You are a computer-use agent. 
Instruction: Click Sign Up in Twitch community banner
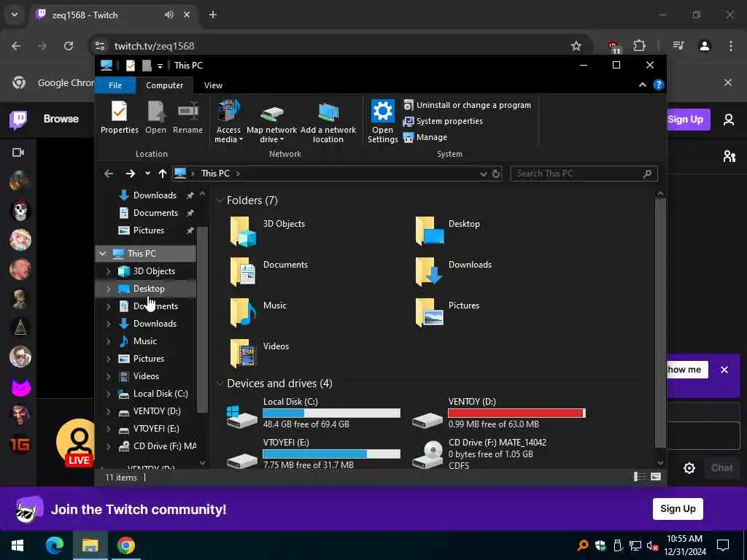coord(678,509)
